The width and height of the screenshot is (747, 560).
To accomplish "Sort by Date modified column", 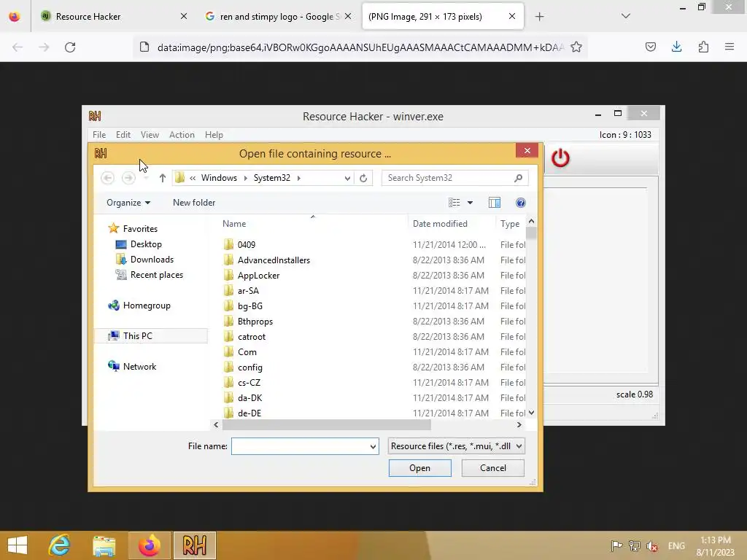I will 440,224.
